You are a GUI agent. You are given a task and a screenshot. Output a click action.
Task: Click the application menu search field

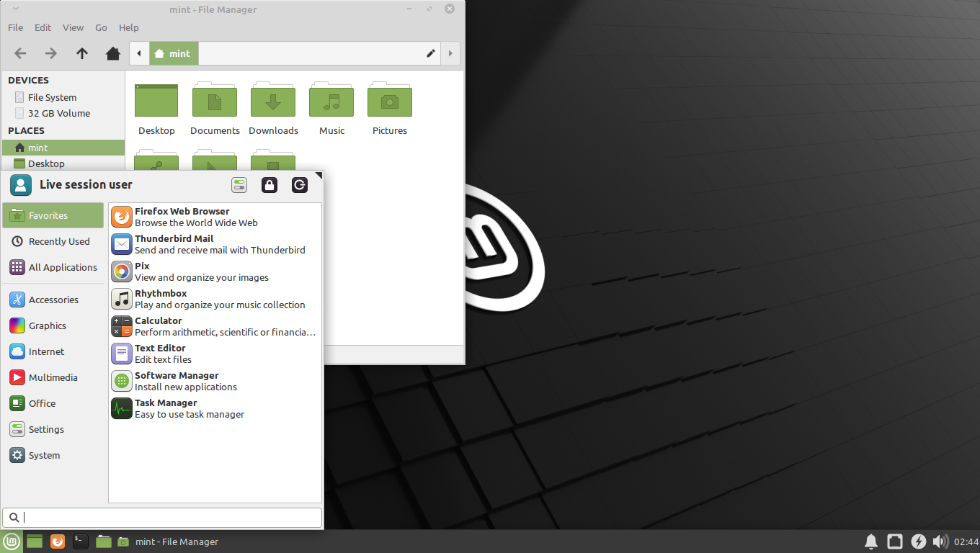click(162, 517)
